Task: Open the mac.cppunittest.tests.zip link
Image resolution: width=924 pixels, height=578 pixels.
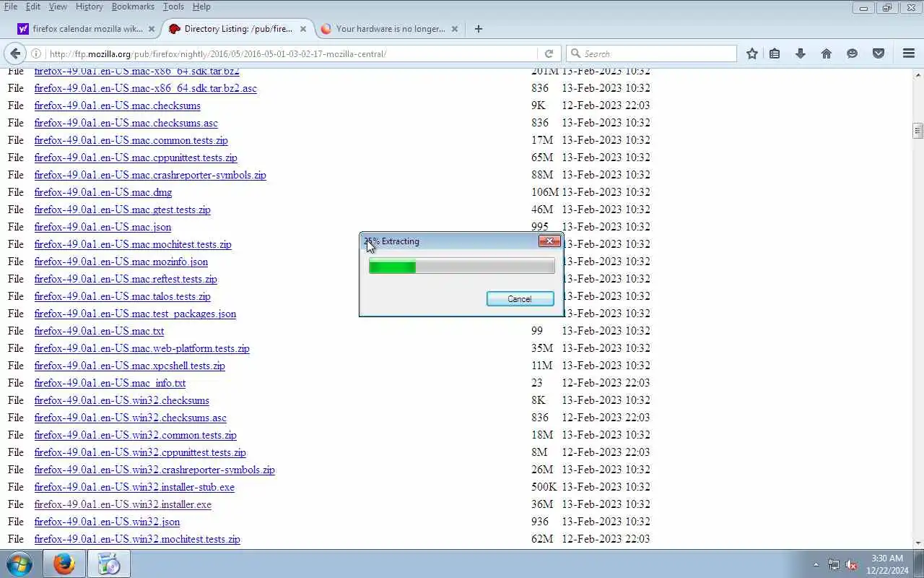Action: tap(136, 158)
